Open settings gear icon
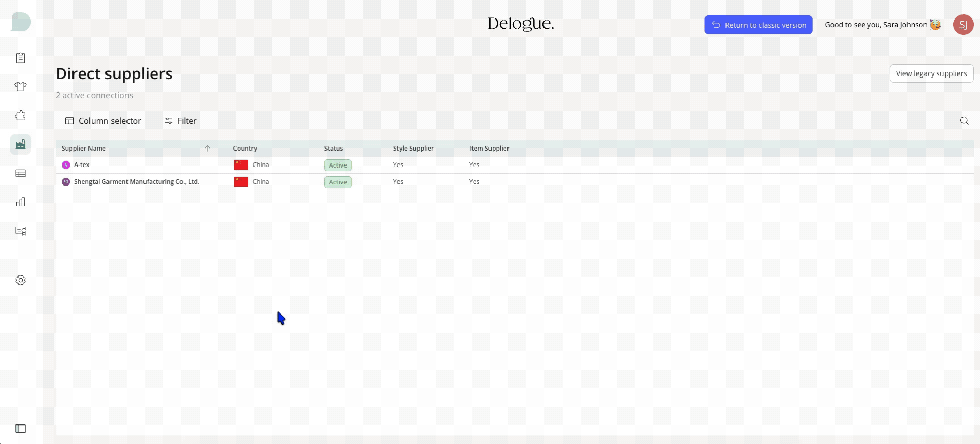980x444 pixels. [21, 280]
